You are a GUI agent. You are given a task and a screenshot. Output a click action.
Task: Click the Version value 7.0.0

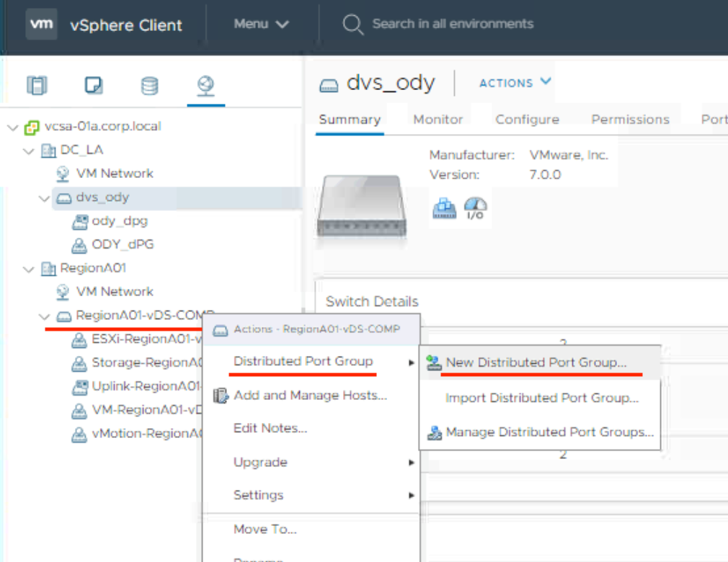pos(545,175)
